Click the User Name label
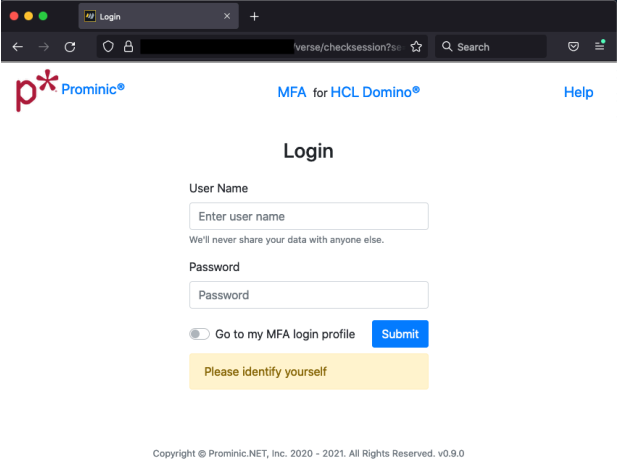 218,188
